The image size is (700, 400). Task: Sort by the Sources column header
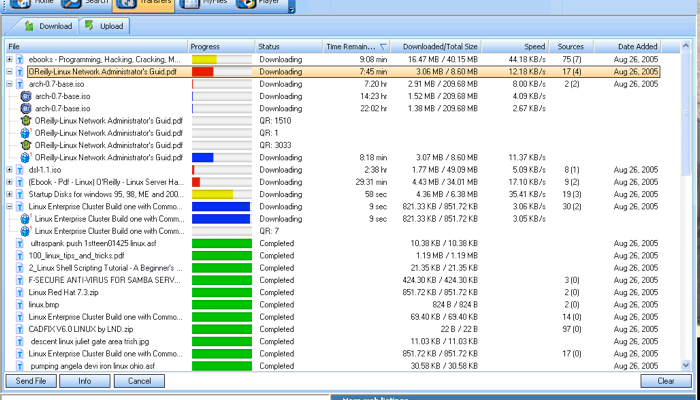pos(571,46)
